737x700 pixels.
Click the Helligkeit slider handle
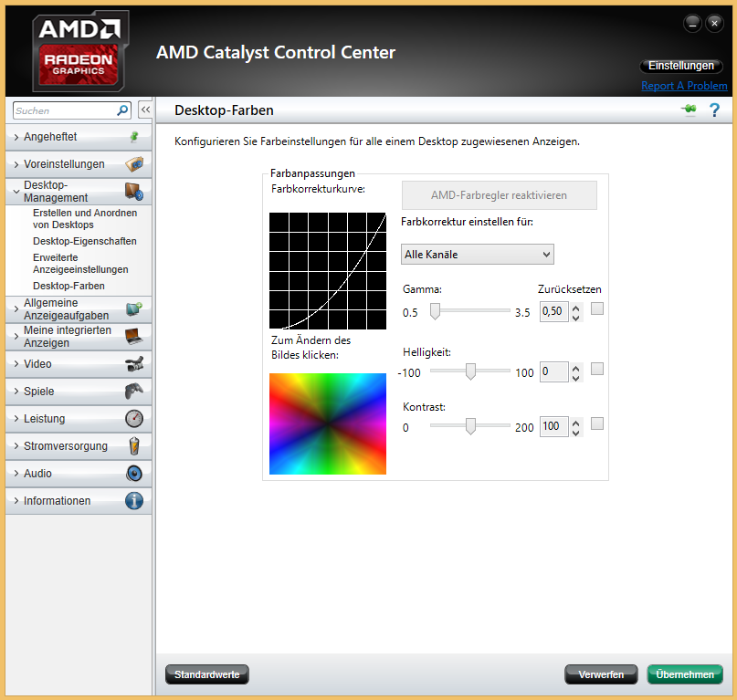pos(470,371)
